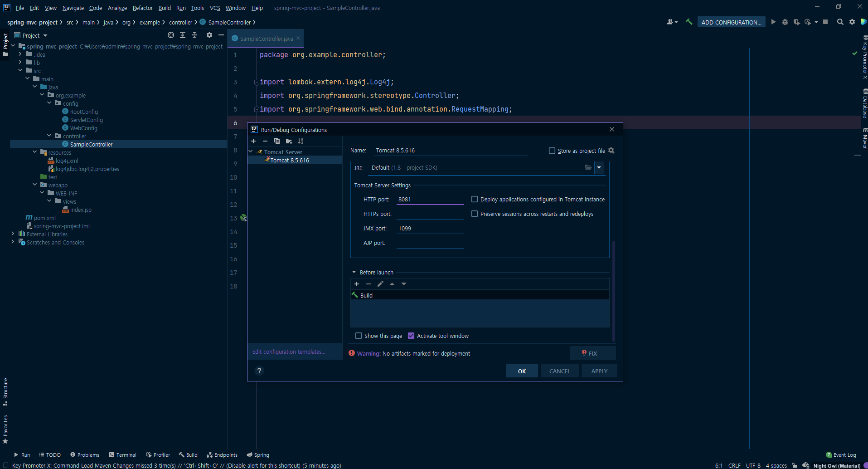Image resolution: width=868 pixels, height=469 pixels.
Task: Click the folder icon in configurations toolbar
Action: 289,141
